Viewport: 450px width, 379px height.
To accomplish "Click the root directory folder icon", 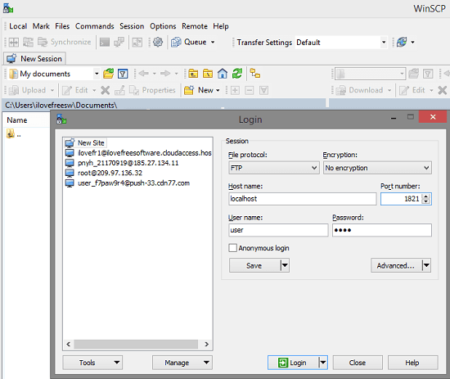I will pyautogui.click(x=208, y=74).
